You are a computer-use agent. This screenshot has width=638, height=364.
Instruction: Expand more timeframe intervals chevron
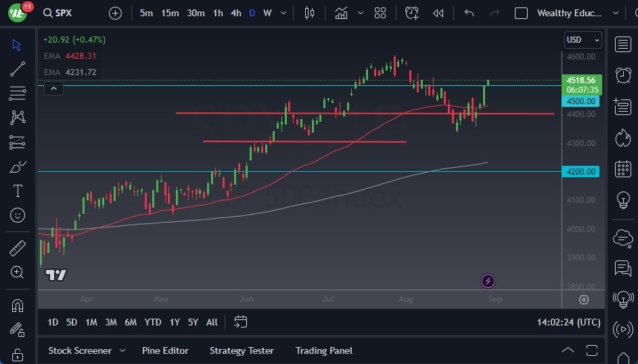click(283, 13)
